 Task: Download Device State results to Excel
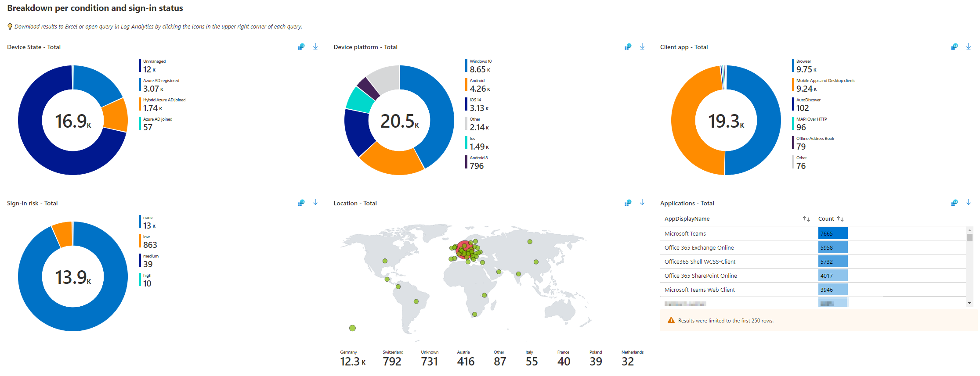point(315,47)
